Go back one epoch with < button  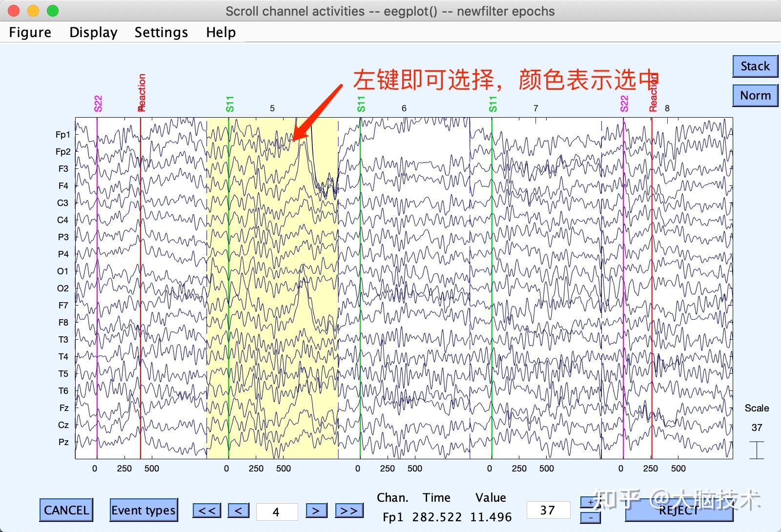tap(238, 510)
